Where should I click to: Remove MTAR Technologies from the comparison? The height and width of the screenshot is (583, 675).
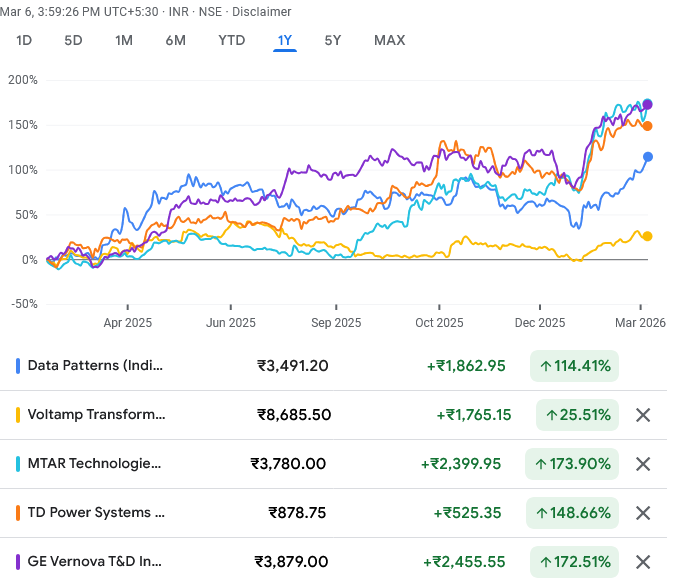pyautogui.click(x=643, y=464)
